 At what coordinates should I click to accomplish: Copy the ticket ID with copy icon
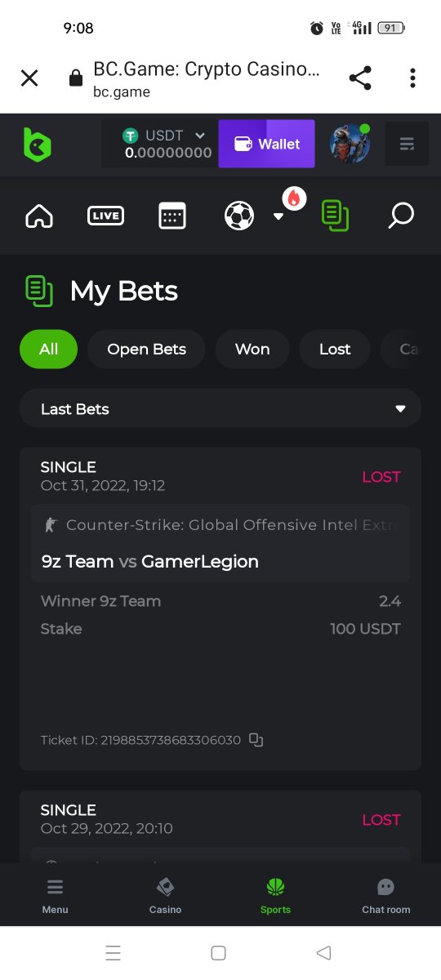click(x=256, y=740)
